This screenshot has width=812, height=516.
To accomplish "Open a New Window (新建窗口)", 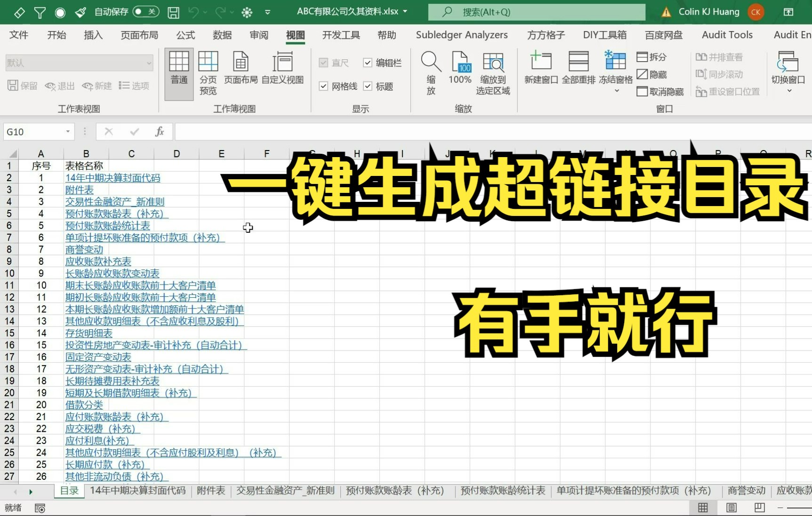I will (x=541, y=69).
